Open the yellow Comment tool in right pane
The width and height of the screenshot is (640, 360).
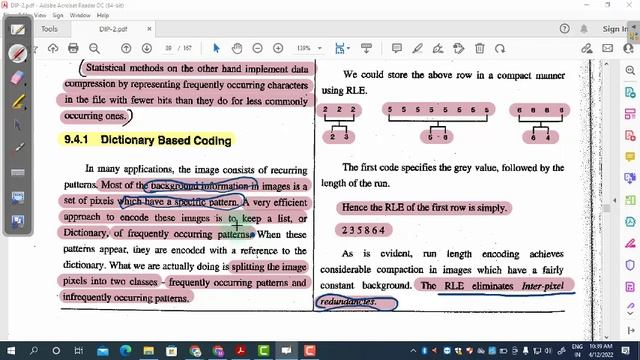(x=630, y=157)
